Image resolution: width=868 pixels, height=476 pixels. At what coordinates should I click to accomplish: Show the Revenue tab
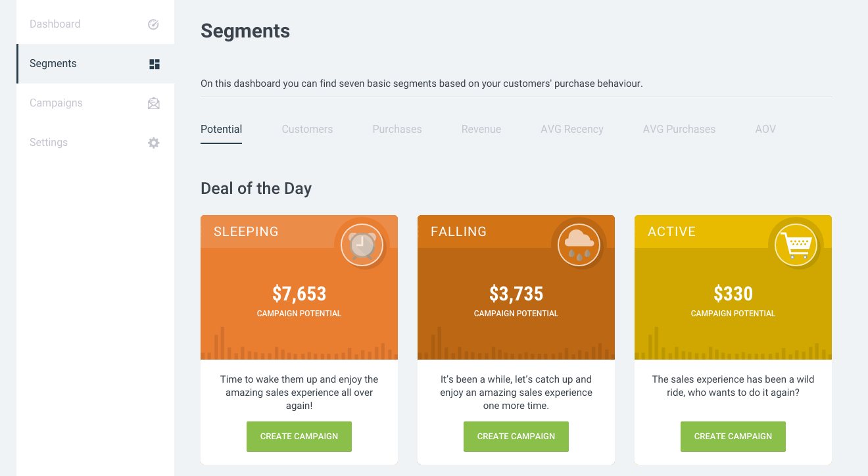pyautogui.click(x=481, y=130)
